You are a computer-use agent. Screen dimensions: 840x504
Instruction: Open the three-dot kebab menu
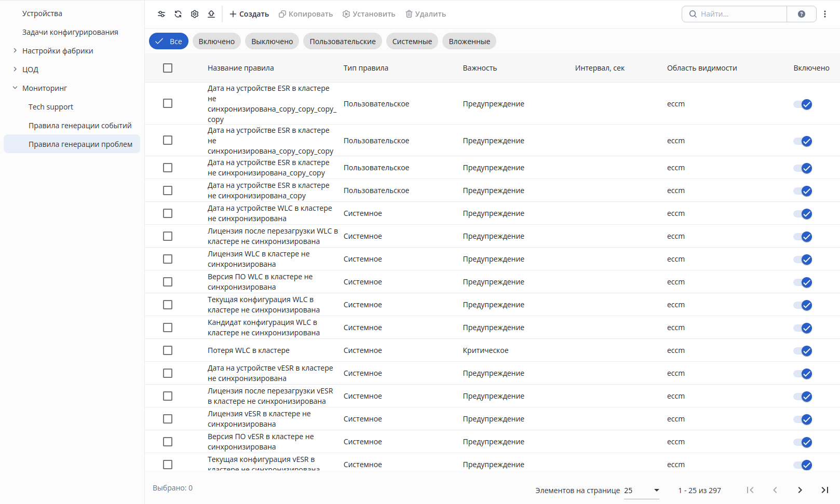(825, 14)
